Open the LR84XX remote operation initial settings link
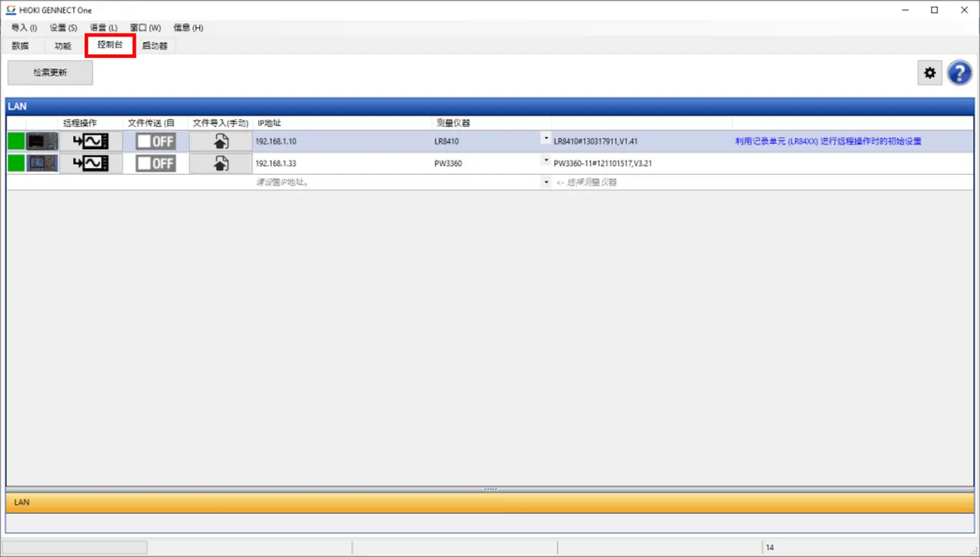This screenshot has height=557, width=980. (828, 141)
